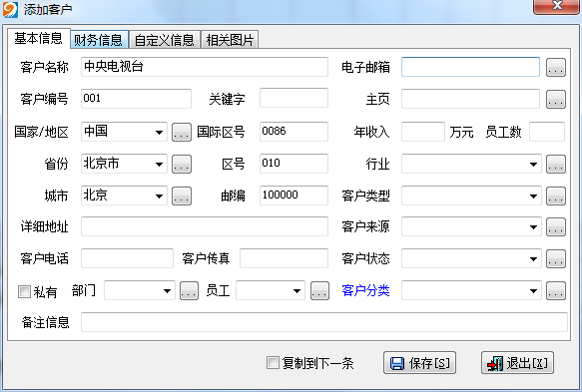The image size is (582, 392).
Task: Click the ellipsis button next to 客户分类 dropdown
Action: [x=556, y=290]
